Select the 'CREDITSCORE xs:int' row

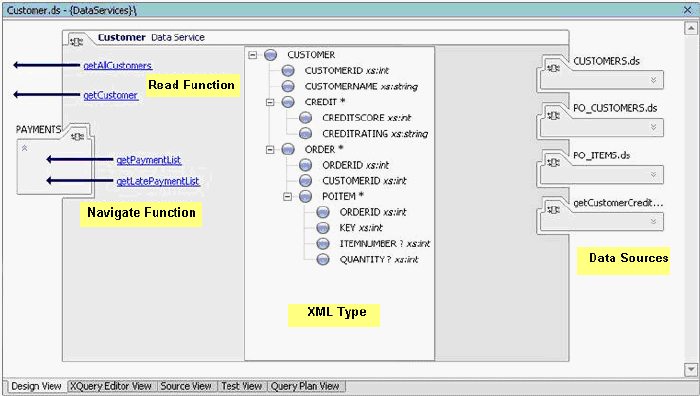(367, 118)
